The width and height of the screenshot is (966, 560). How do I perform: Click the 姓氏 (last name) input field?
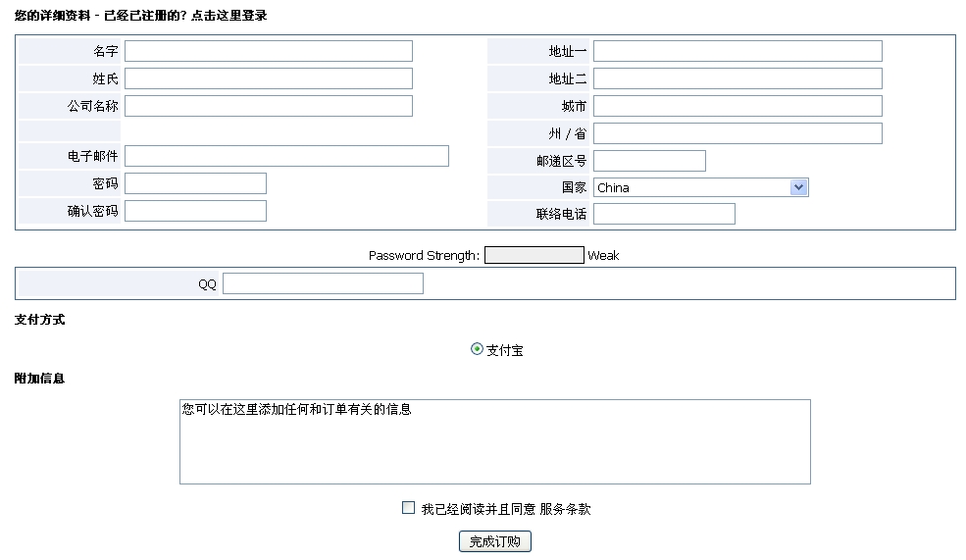point(268,78)
